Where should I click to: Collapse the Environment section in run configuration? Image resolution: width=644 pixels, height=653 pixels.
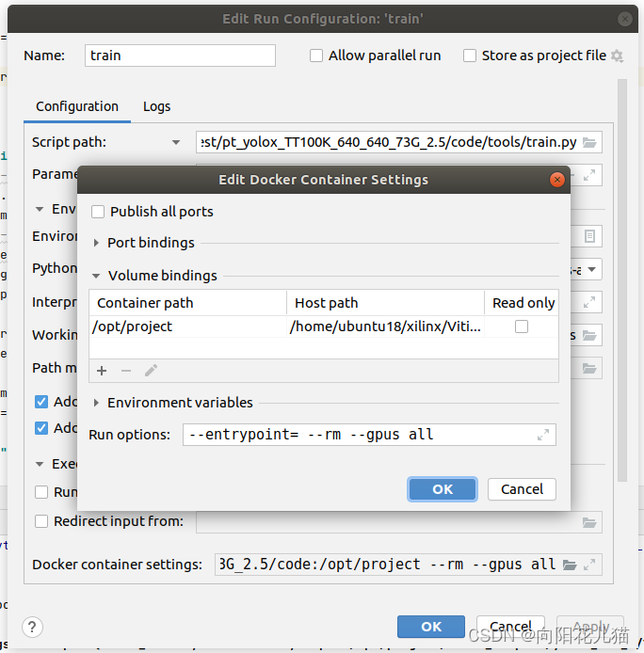click(40, 209)
